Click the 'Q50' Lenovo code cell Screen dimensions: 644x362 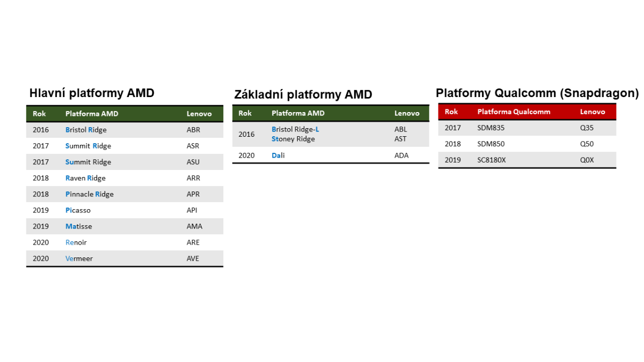coord(587,144)
